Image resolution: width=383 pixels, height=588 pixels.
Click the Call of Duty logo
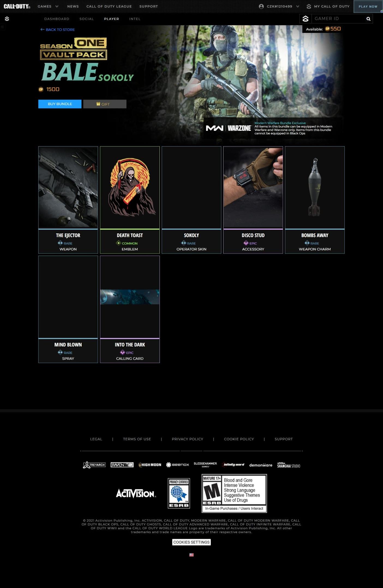(17, 6)
